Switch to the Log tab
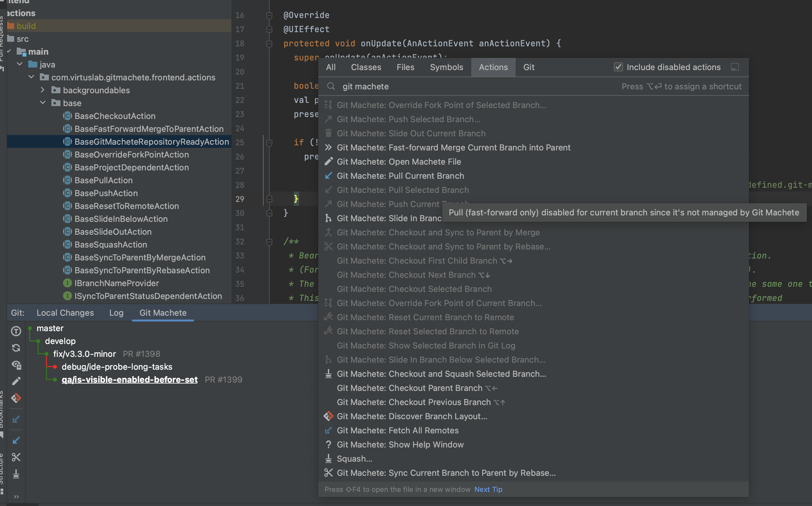 click(116, 312)
